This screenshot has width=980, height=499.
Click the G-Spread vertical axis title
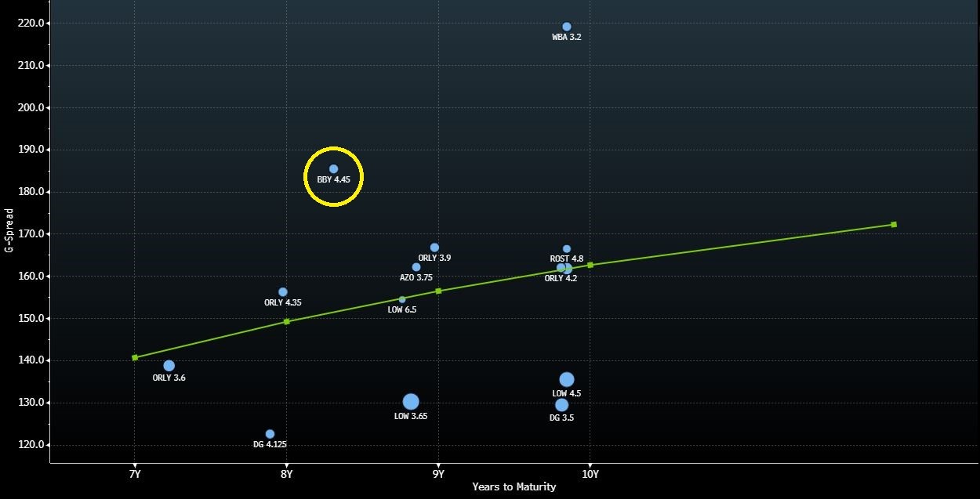coord(9,230)
